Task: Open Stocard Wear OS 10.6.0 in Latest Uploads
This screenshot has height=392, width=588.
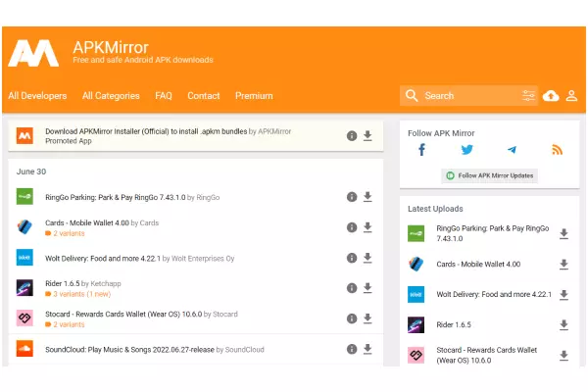Action: (487, 355)
